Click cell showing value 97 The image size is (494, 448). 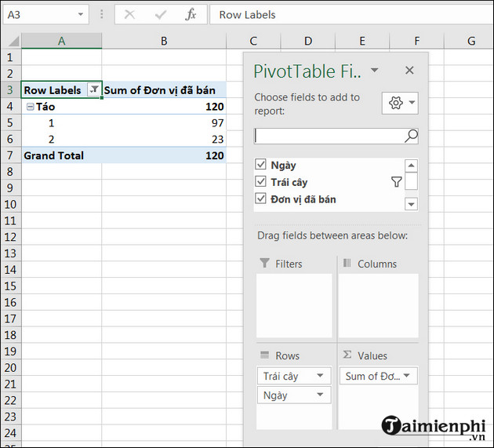coord(164,122)
